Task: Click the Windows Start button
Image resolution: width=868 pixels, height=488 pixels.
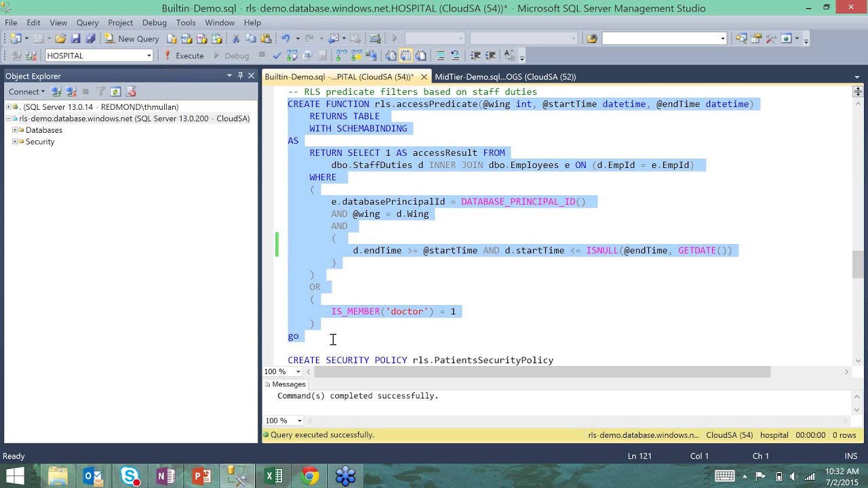Action: (15, 476)
